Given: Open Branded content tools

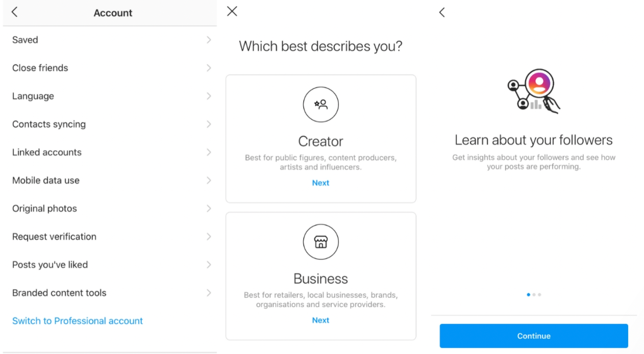Looking at the screenshot, I should [110, 292].
